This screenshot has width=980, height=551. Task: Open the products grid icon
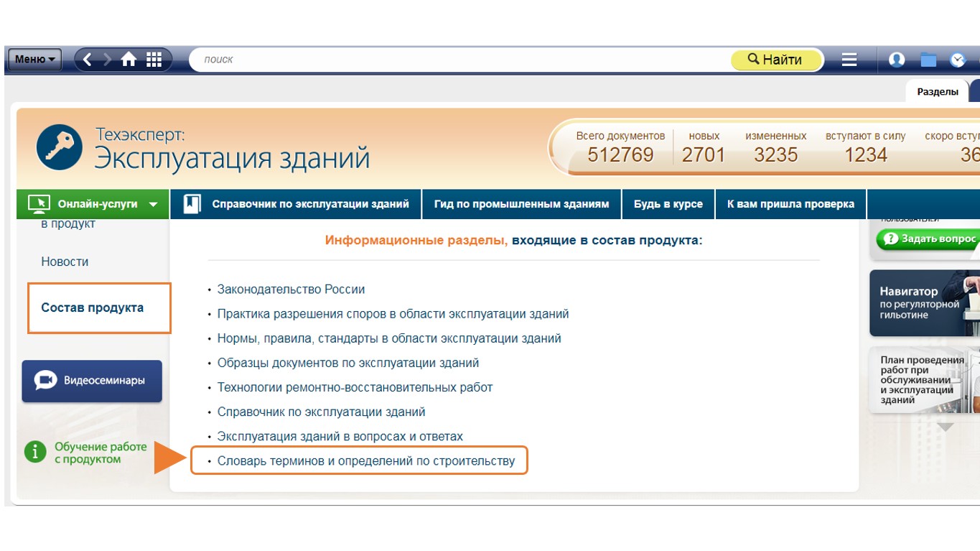click(154, 60)
